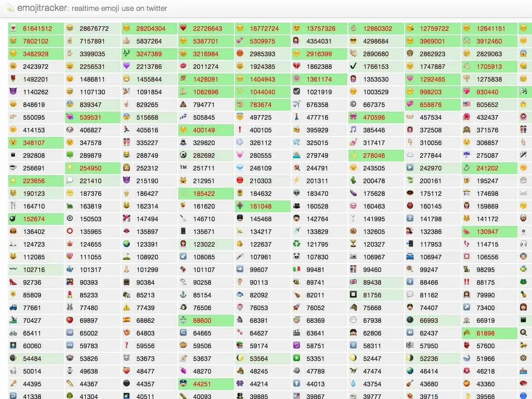Click the rocket emoji beside 76052
Viewport: 532px width, 399px height.
[297, 307]
